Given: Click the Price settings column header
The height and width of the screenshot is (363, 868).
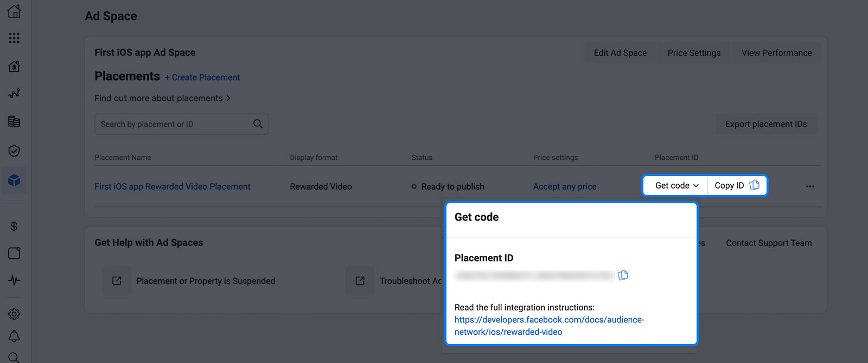Looking at the screenshot, I should (556, 158).
